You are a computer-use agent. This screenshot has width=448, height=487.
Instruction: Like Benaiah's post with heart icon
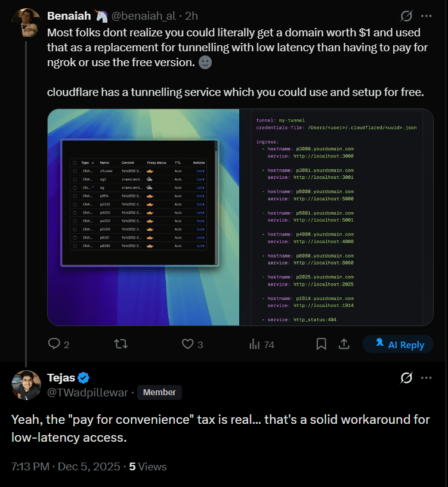point(188,344)
